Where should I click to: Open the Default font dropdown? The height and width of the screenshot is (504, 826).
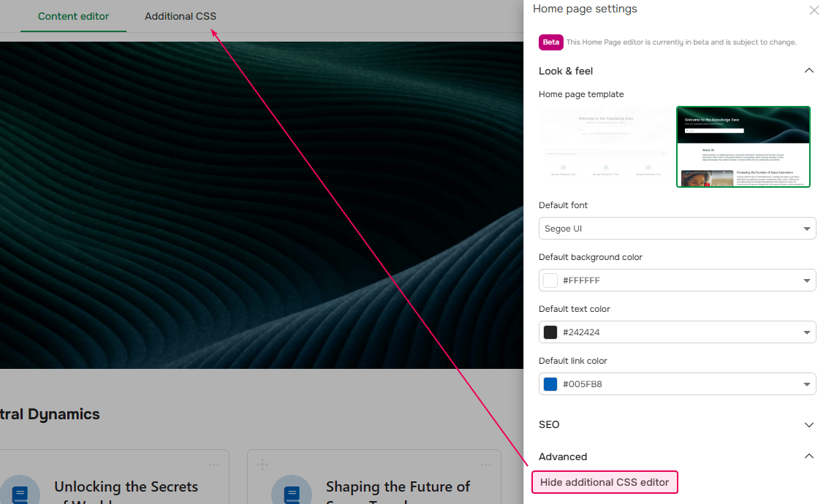(x=677, y=228)
